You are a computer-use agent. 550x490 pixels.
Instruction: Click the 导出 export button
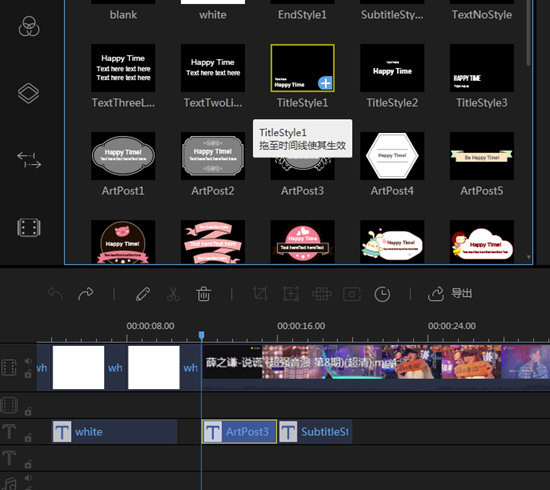pos(450,294)
